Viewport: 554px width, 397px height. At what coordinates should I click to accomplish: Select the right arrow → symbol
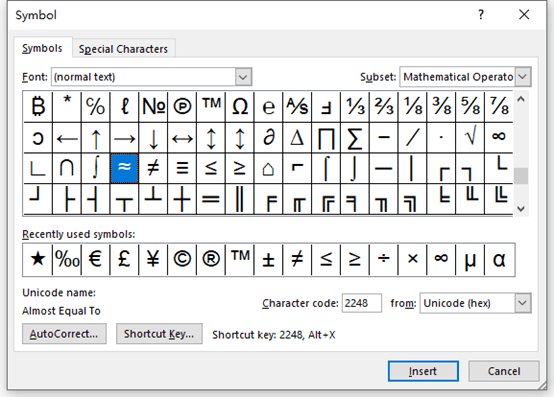[x=124, y=138]
